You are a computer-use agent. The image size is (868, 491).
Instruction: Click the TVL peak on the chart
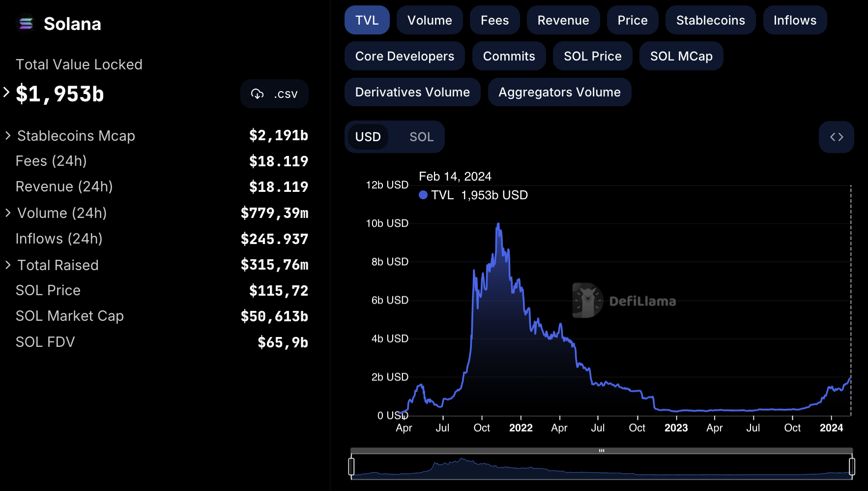pyautogui.click(x=498, y=224)
